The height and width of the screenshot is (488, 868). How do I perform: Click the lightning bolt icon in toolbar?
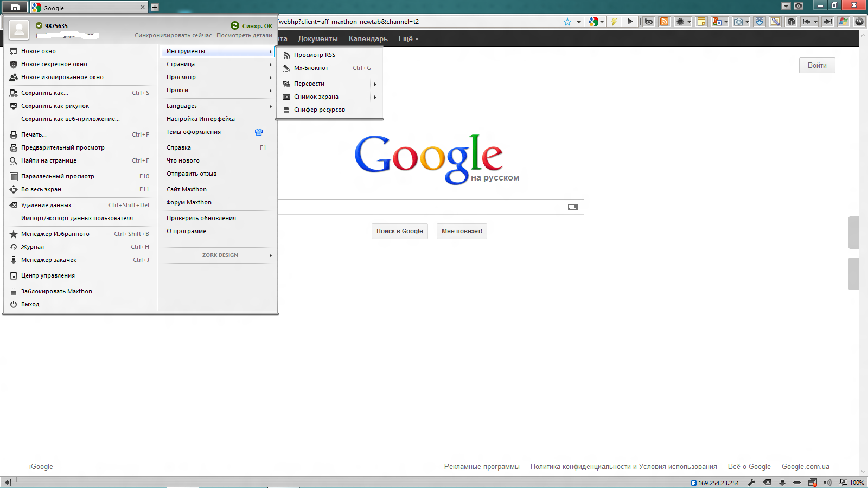coord(614,22)
